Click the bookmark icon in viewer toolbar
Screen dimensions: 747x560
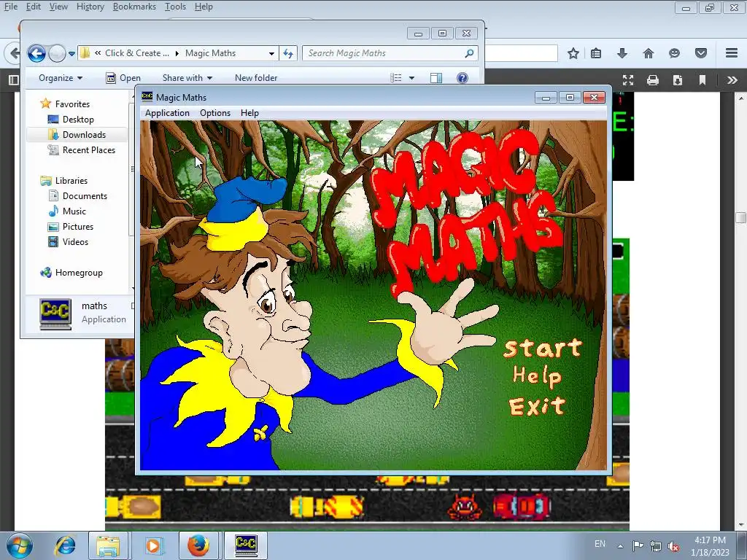703,80
